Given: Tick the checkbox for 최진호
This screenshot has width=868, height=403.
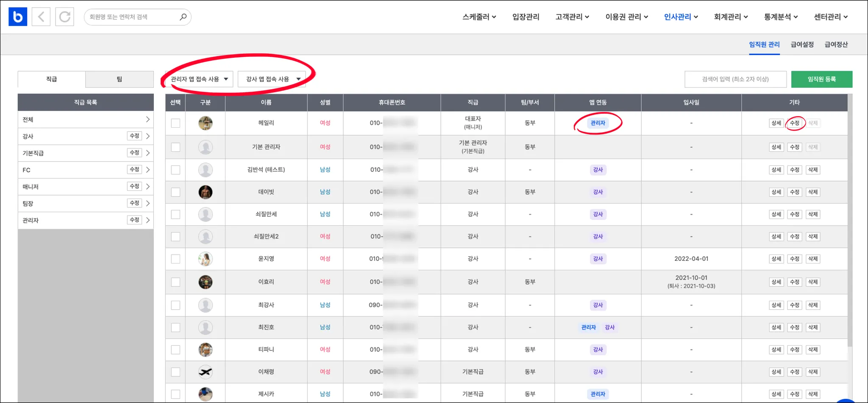Looking at the screenshot, I should point(175,327).
